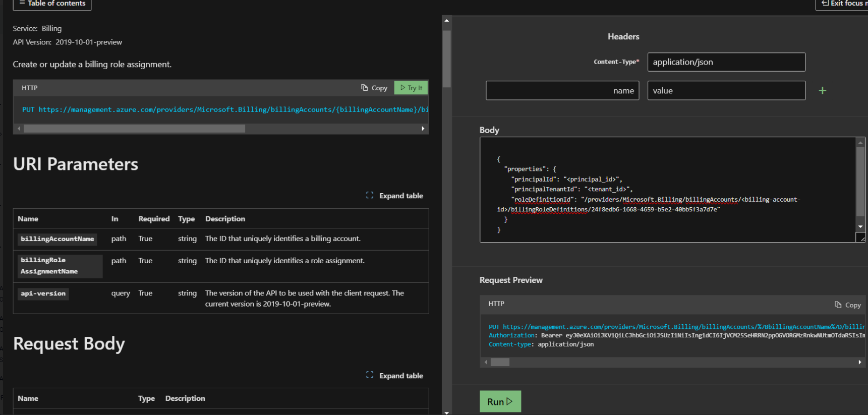
Task: Run the API request
Action: pos(500,401)
